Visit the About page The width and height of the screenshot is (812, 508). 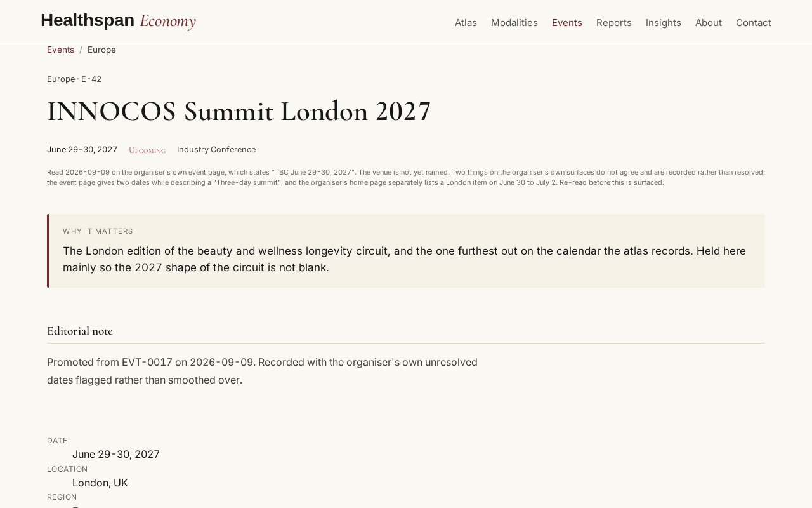point(709,23)
